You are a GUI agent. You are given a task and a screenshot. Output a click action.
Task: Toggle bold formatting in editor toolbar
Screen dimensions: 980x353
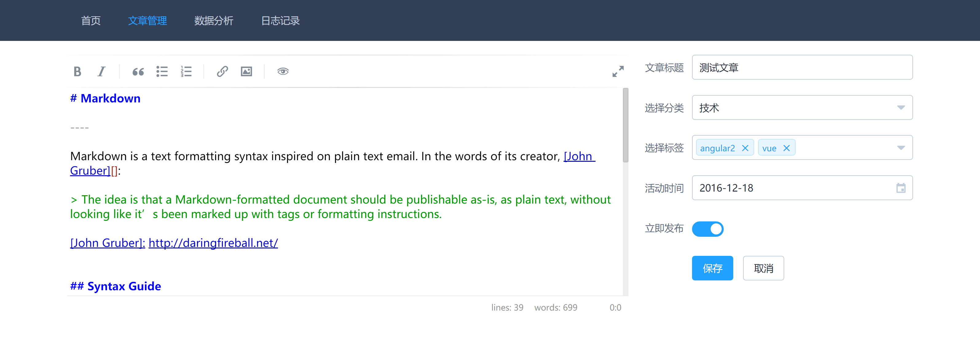[x=77, y=71]
